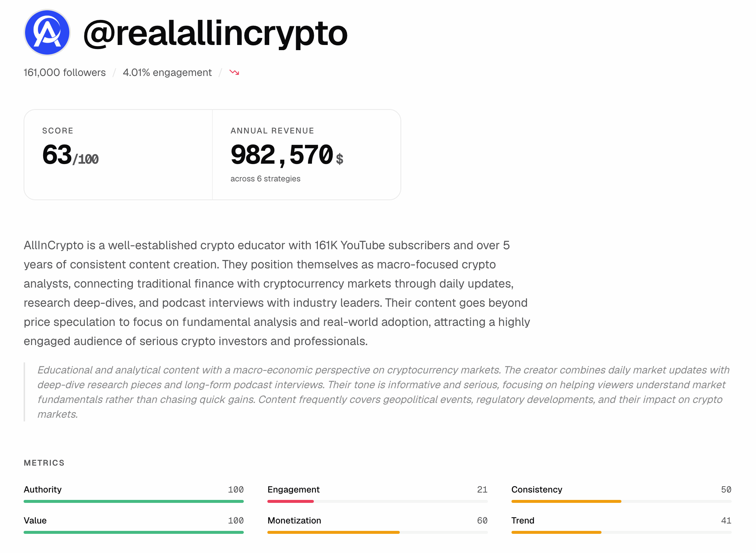Click the 4.01% engagement stat
The width and height of the screenshot is (756, 553).
tap(167, 72)
